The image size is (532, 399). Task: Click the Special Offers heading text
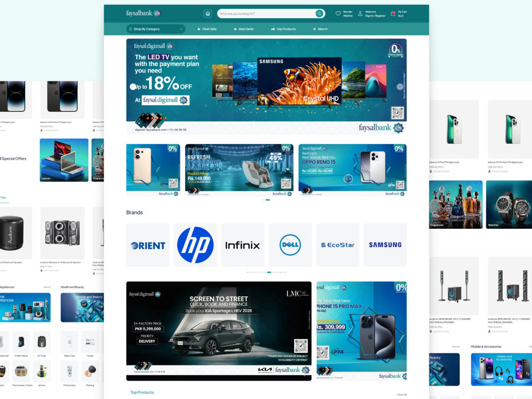[14, 159]
